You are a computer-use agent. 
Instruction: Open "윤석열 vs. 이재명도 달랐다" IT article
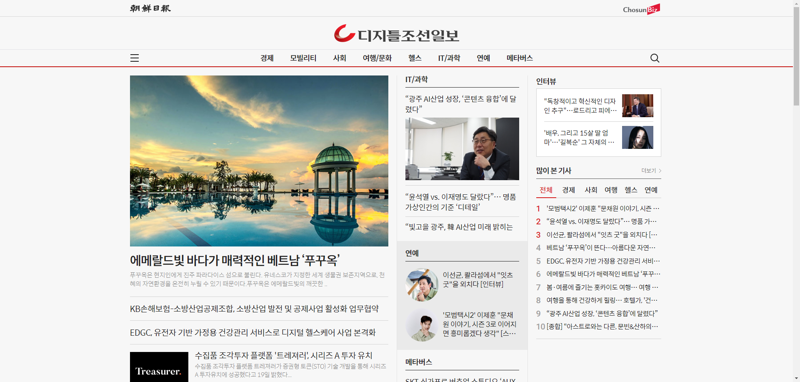click(461, 202)
